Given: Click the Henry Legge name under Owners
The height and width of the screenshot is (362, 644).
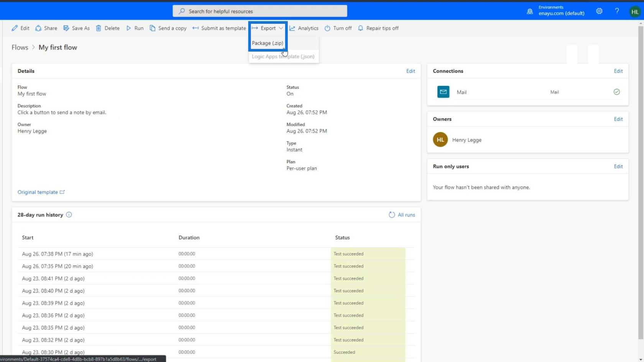Looking at the screenshot, I should [467, 140].
